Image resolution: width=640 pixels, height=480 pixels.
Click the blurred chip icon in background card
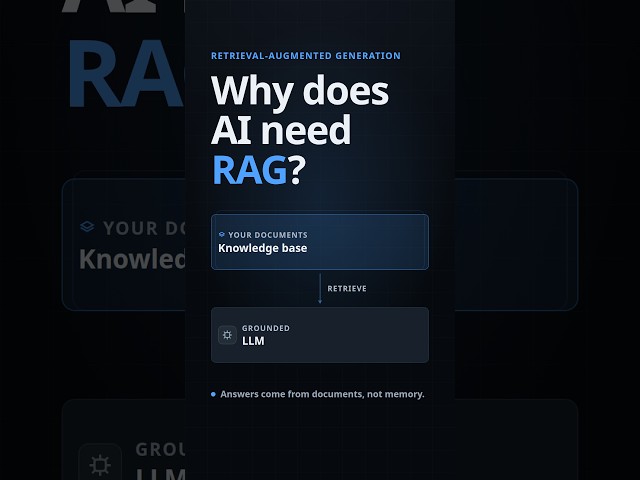click(x=100, y=464)
